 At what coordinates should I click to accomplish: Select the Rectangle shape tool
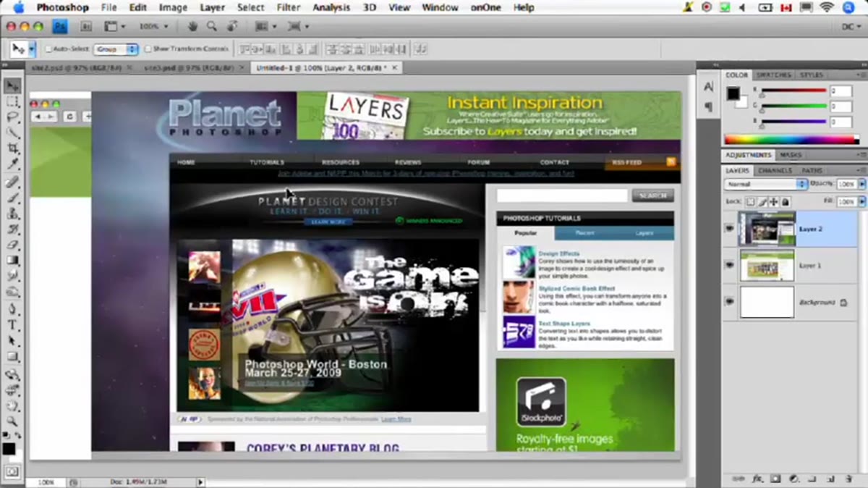pyautogui.click(x=12, y=357)
